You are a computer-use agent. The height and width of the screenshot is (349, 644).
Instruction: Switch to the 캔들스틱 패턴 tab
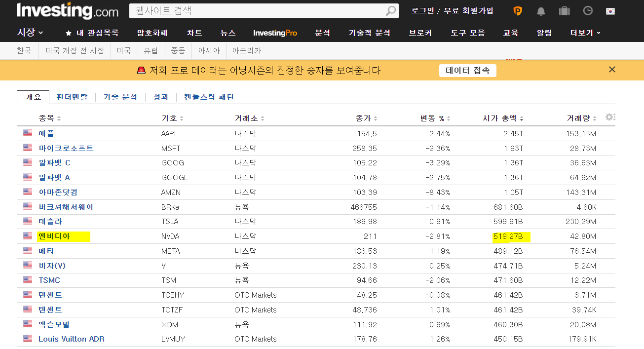tap(209, 97)
